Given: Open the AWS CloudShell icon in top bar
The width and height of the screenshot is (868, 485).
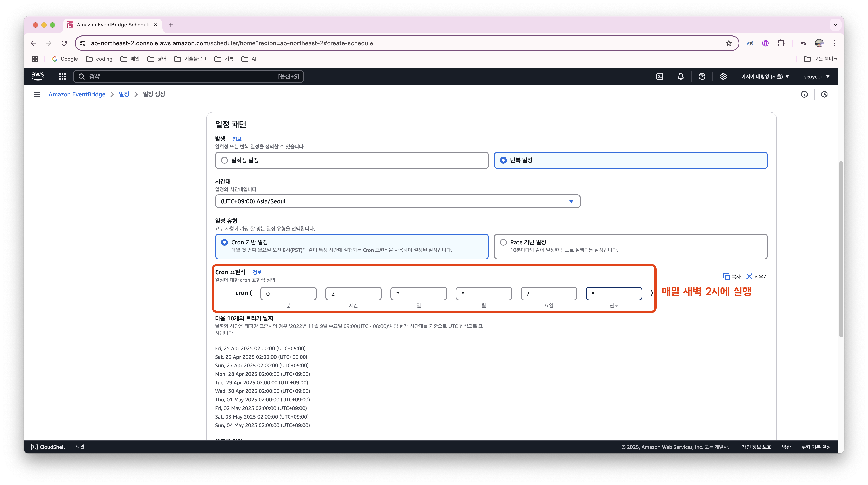Looking at the screenshot, I should 659,76.
